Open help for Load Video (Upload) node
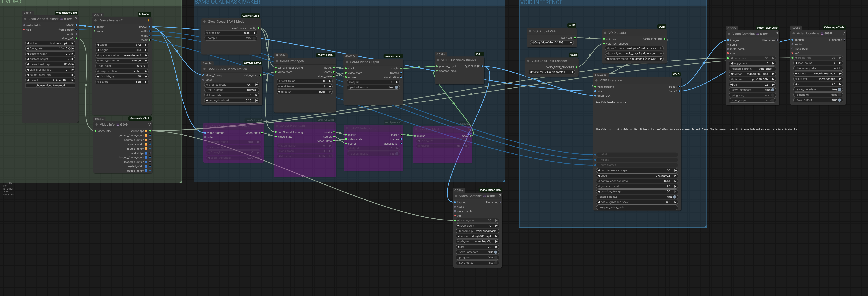Screen dimensions: 868x296 click(76, 19)
